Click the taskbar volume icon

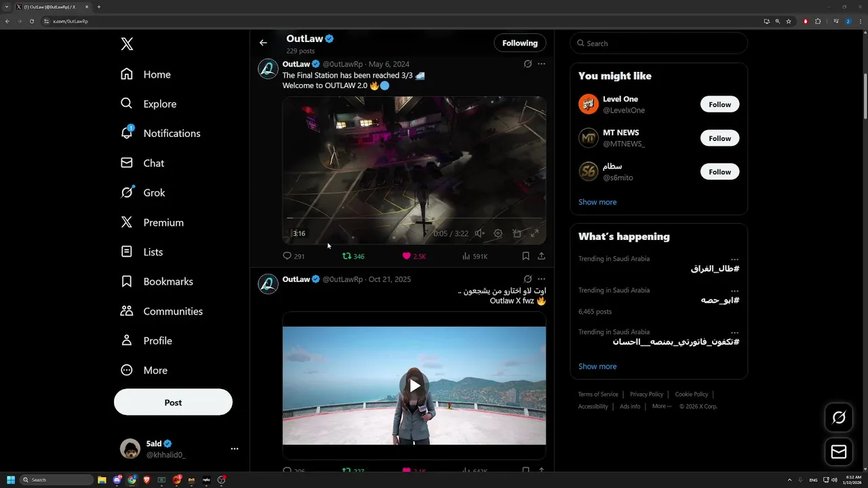pyautogui.click(x=834, y=480)
